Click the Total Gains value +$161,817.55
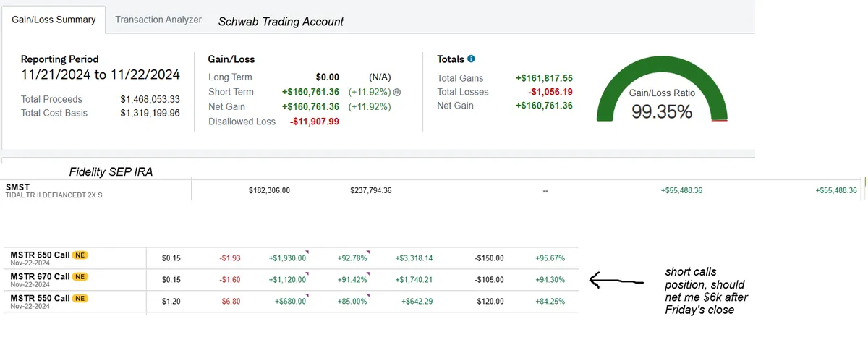Viewport: 868px width, 353px height. 544,78
